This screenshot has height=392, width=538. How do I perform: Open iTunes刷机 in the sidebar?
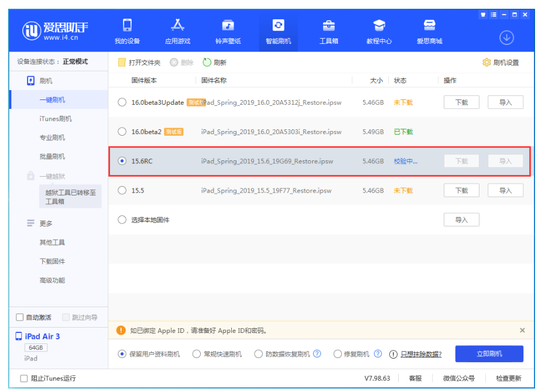click(56, 119)
